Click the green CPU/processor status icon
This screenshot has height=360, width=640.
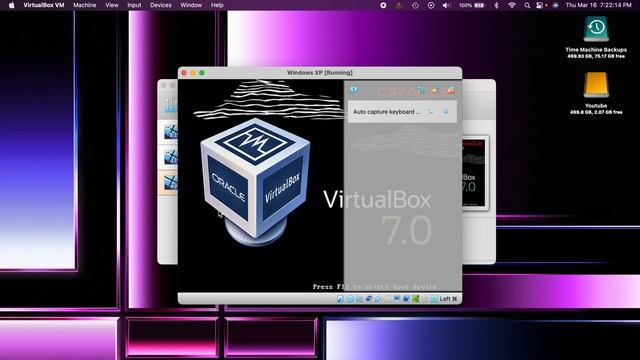click(416, 299)
